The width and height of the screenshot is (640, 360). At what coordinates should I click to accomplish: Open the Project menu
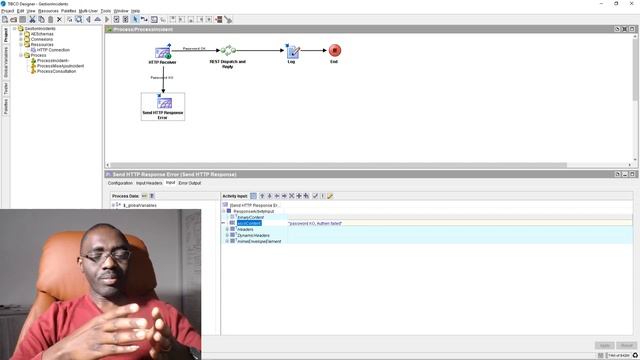[x=7, y=11]
